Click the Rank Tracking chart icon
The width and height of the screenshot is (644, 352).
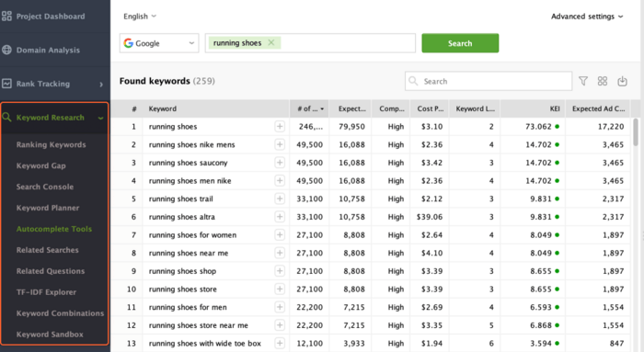tap(6, 84)
